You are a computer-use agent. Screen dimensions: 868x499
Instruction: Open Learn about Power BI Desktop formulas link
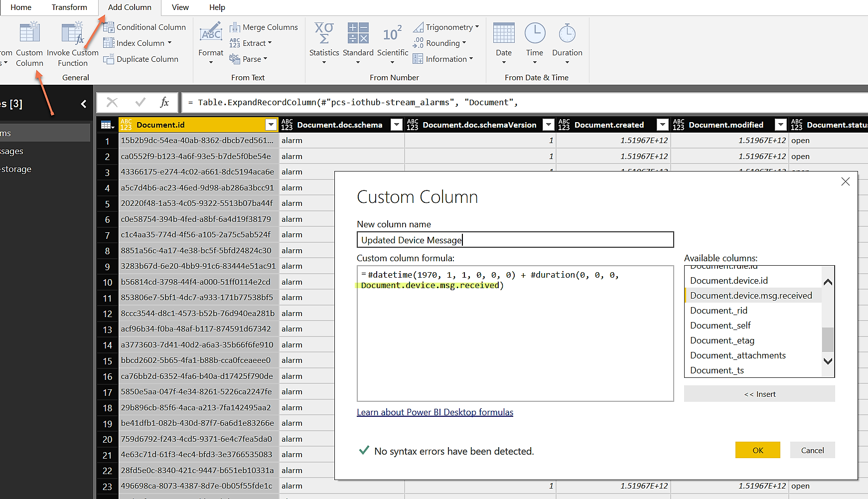(434, 412)
